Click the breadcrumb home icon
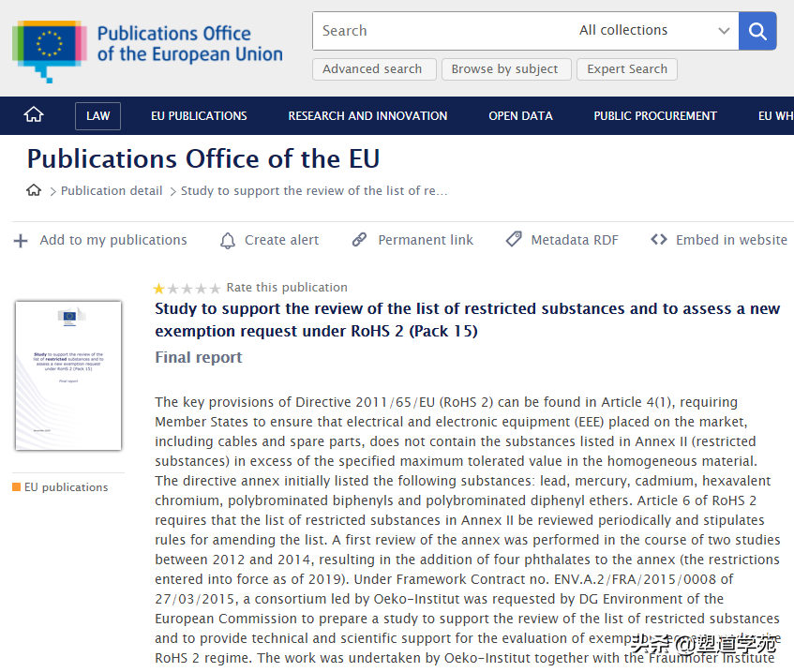Viewport: 794px width, 672px height. [34, 190]
